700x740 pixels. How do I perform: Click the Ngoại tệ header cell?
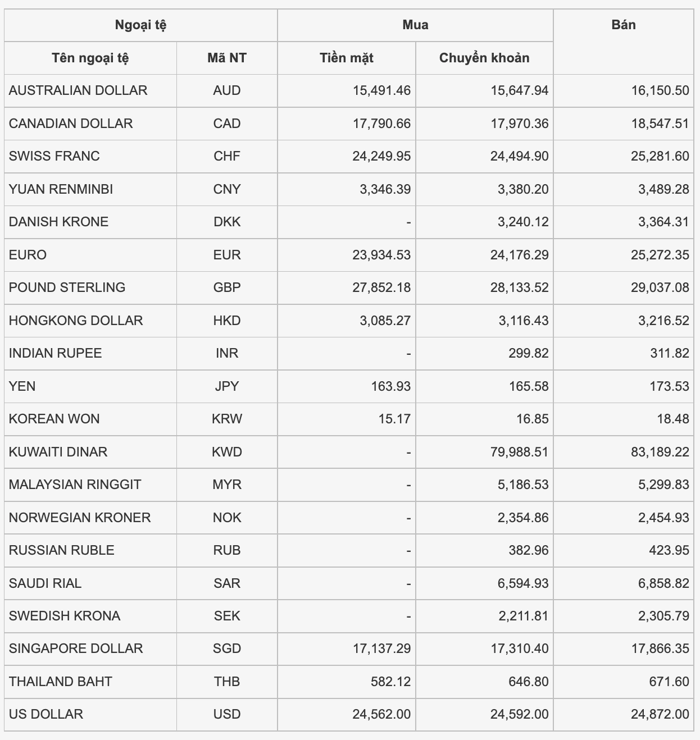coord(140,25)
